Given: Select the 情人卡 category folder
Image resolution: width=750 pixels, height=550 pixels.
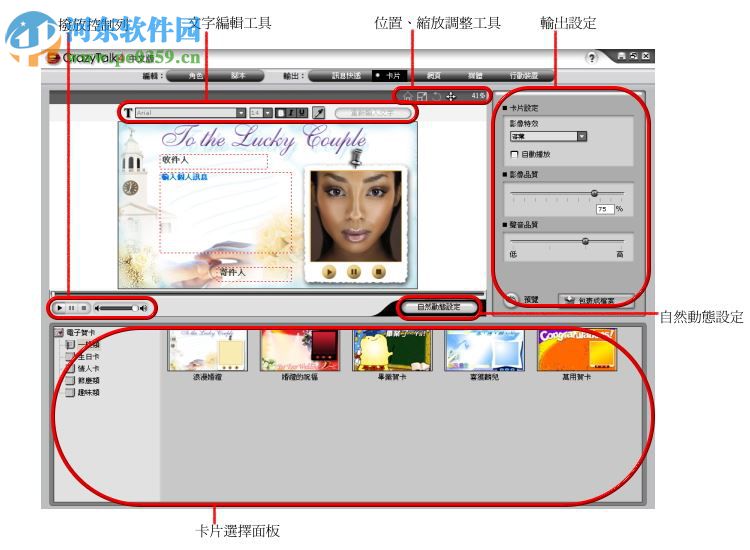Looking at the screenshot, I should 83,368.
